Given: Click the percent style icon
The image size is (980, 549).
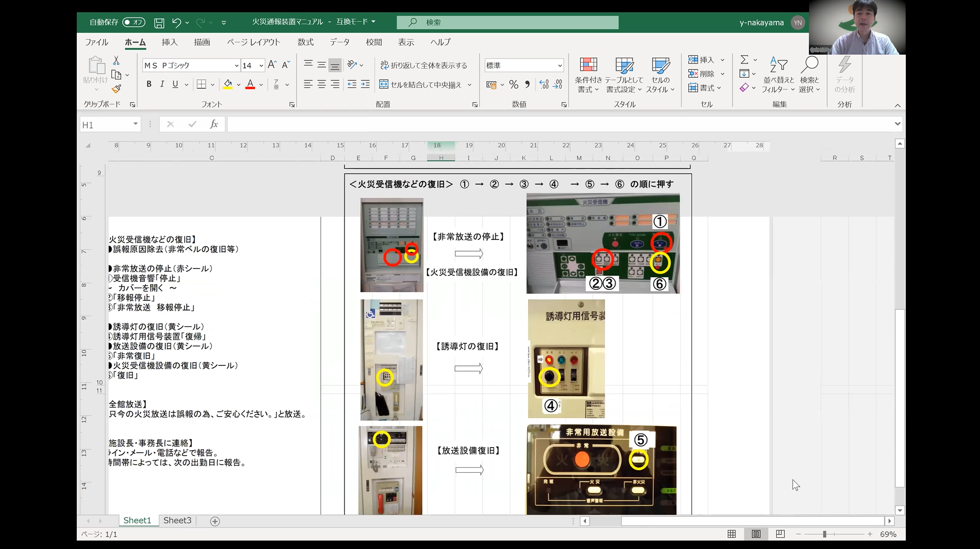Looking at the screenshot, I should pyautogui.click(x=514, y=84).
